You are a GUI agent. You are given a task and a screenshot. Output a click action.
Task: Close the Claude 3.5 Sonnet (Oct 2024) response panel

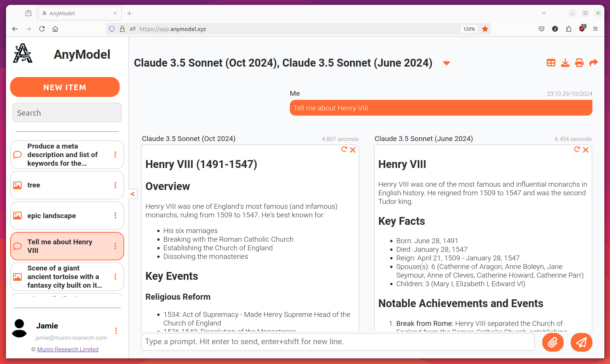point(353,150)
